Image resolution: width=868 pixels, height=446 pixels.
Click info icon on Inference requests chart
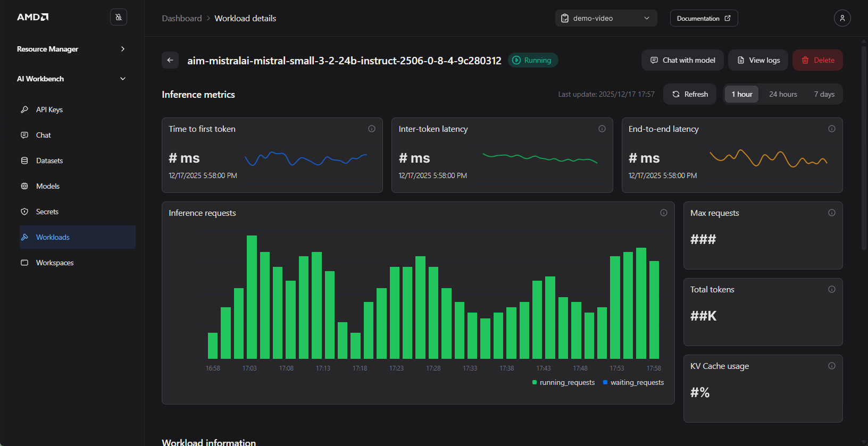pyautogui.click(x=664, y=213)
